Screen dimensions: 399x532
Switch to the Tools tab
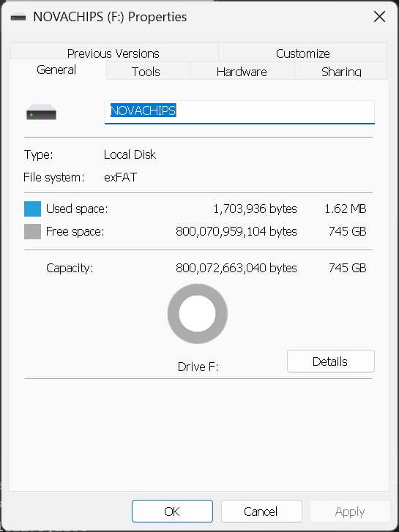(x=146, y=72)
